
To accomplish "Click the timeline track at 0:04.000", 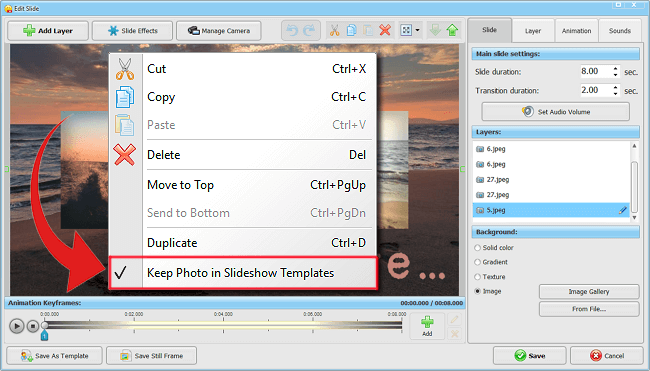I will 223,325.
